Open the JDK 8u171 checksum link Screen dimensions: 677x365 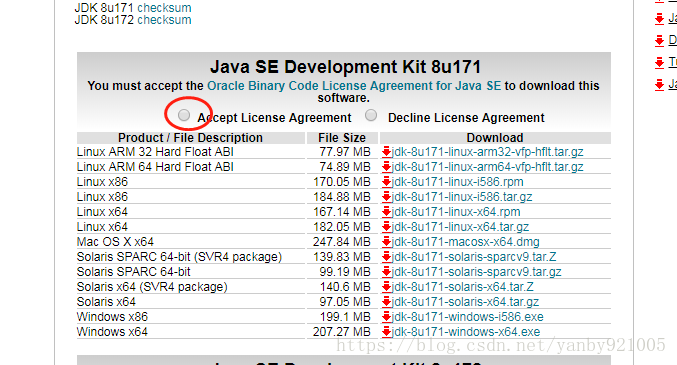(164, 8)
